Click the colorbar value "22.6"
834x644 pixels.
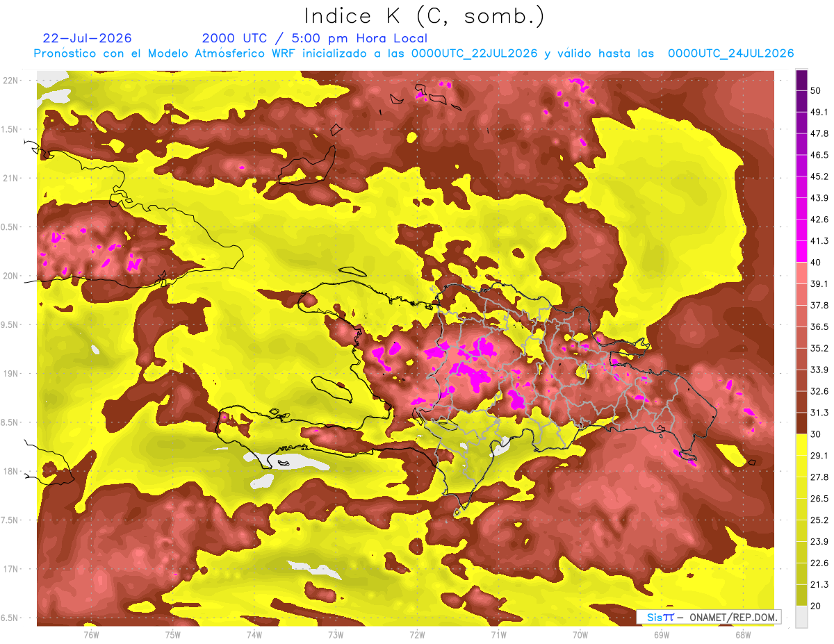pyautogui.click(x=819, y=563)
